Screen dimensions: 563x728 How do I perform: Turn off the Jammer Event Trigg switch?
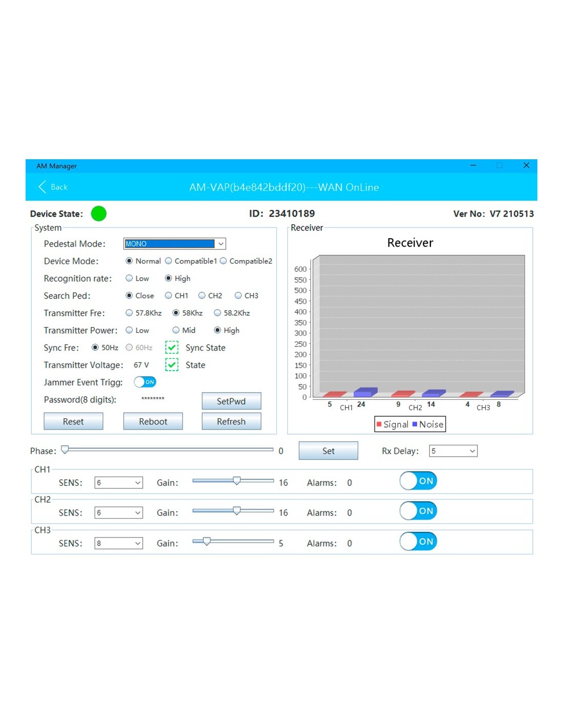coord(145,382)
